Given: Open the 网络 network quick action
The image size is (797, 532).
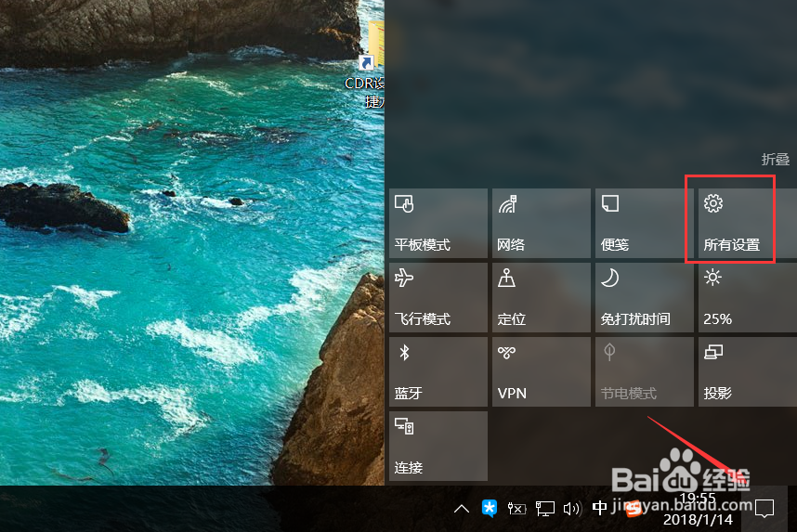Looking at the screenshot, I should click(542, 224).
